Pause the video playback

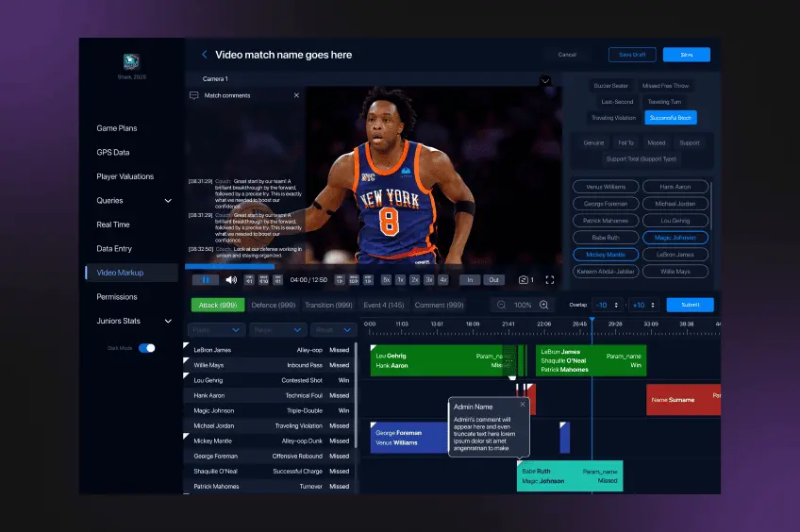(205, 280)
